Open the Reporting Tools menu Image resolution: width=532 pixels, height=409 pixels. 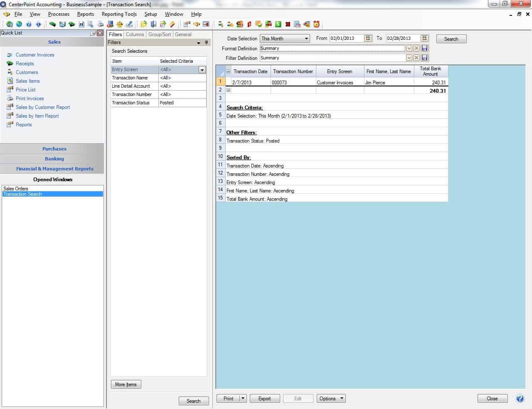pos(119,14)
